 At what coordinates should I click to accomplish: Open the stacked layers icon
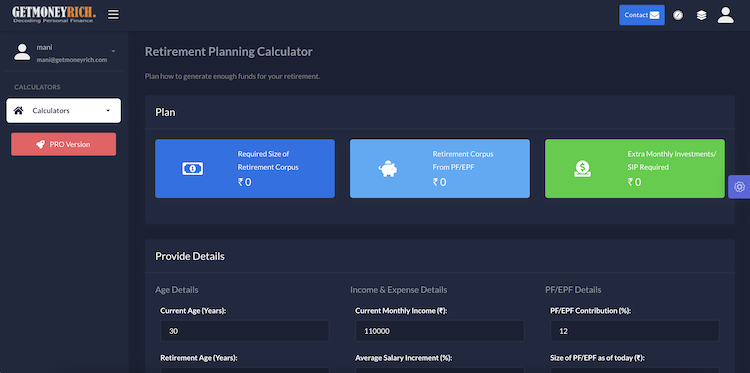701,15
